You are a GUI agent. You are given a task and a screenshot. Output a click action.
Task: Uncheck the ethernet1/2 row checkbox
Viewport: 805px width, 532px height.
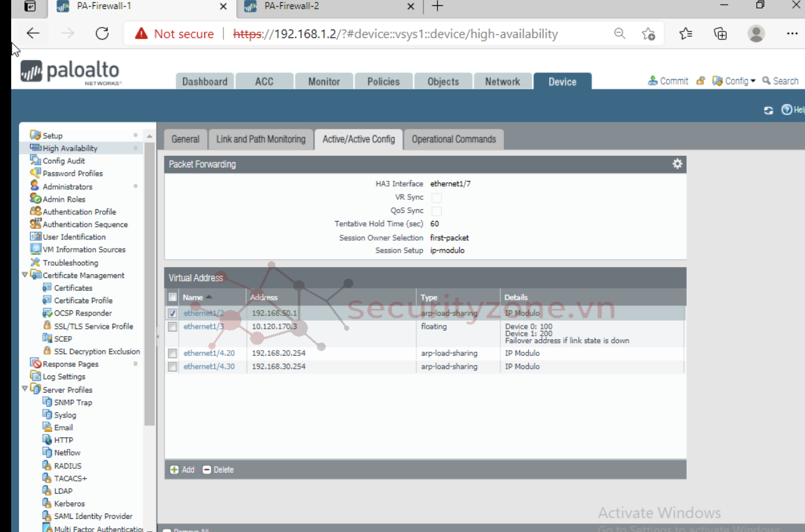pos(172,314)
